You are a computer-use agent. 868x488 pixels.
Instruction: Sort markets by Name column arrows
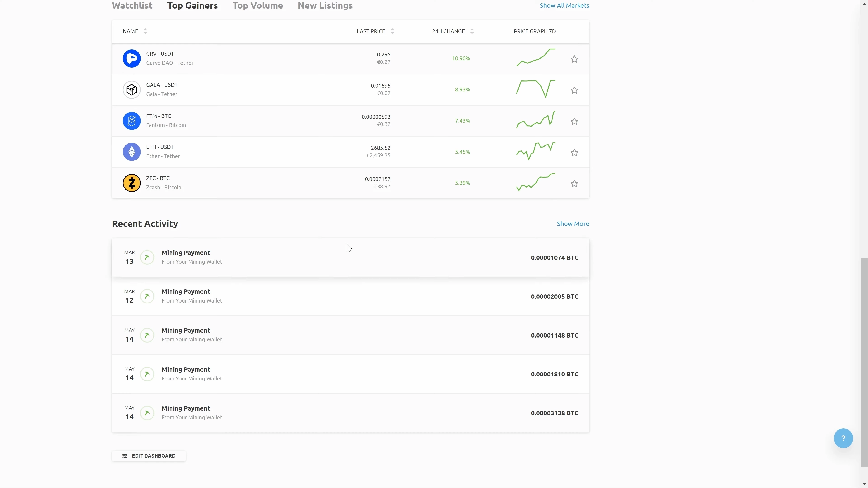pyautogui.click(x=145, y=31)
